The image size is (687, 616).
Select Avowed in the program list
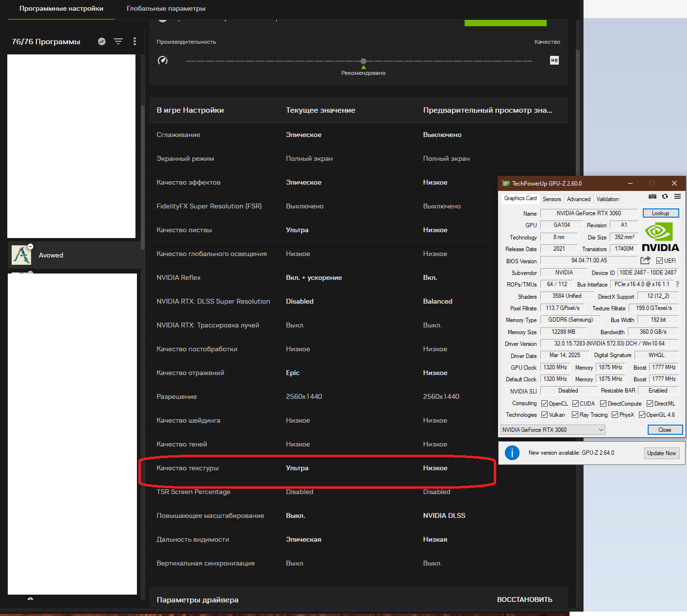click(x=74, y=255)
